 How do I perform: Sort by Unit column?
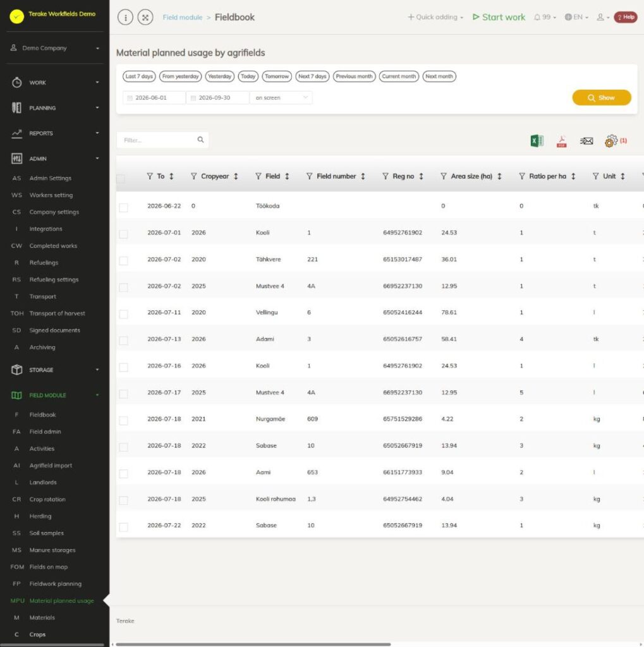(623, 176)
